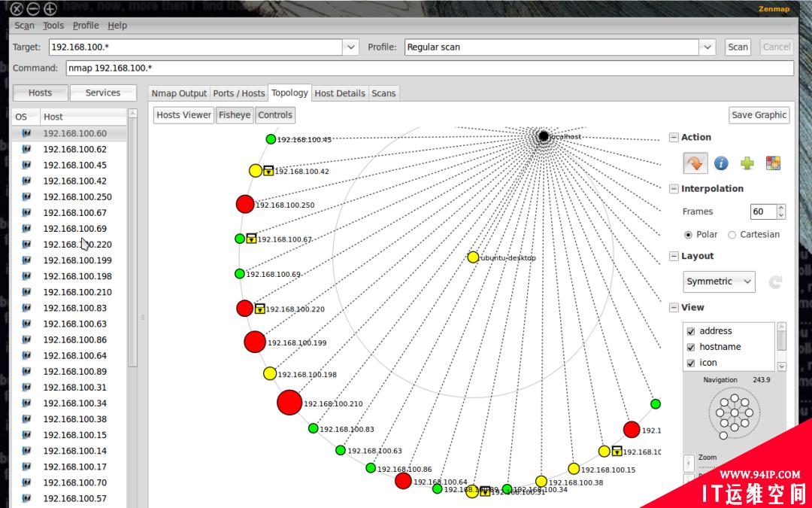Click the red 192.168.100.210 node

tap(289, 402)
